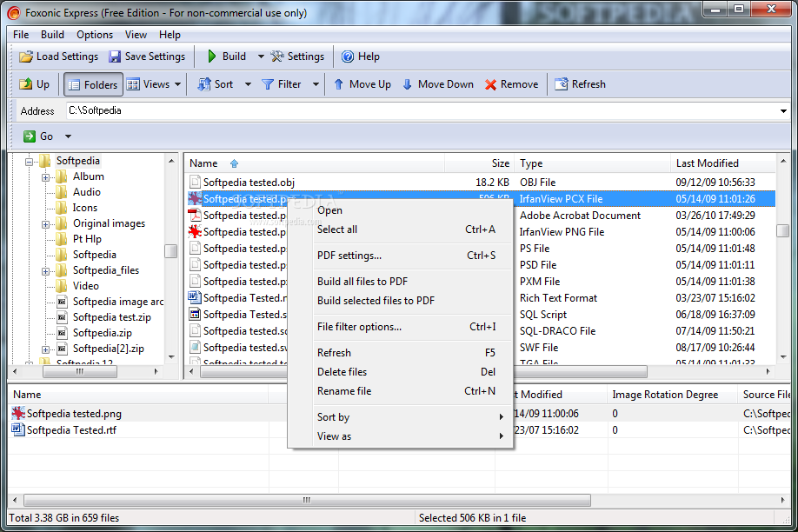Open the Sort dropdown arrow
This screenshot has height=532, width=798.
click(249, 84)
